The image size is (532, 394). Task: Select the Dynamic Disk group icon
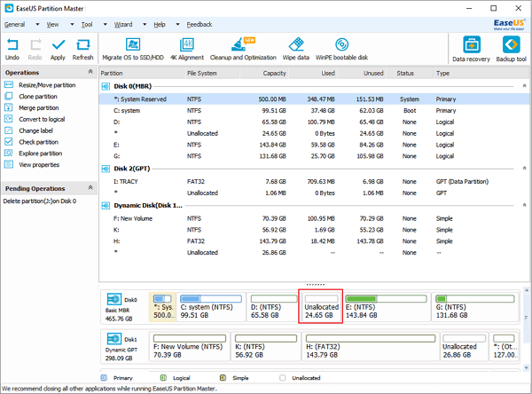point(106,206)
